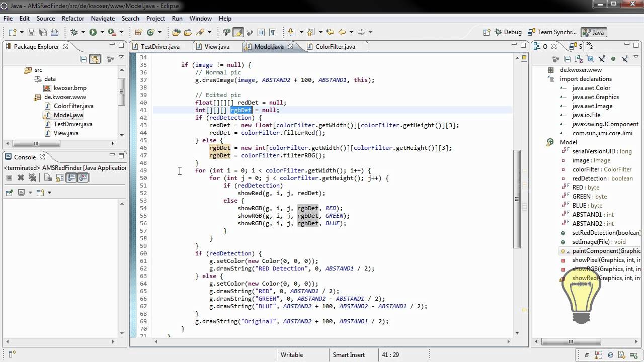Click the New Java Package icon
Image resolution: width=644 pixels, height=362 pixels.
[138, 32]
